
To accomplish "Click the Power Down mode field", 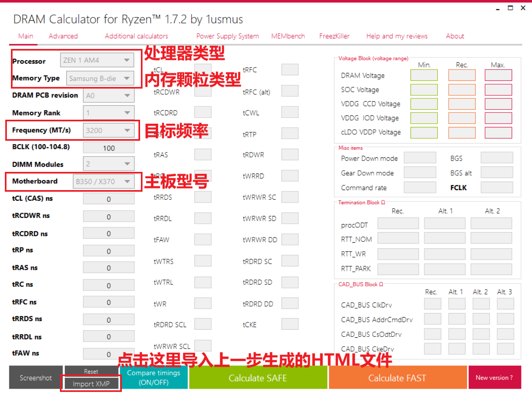I will [x=420, y=158].
